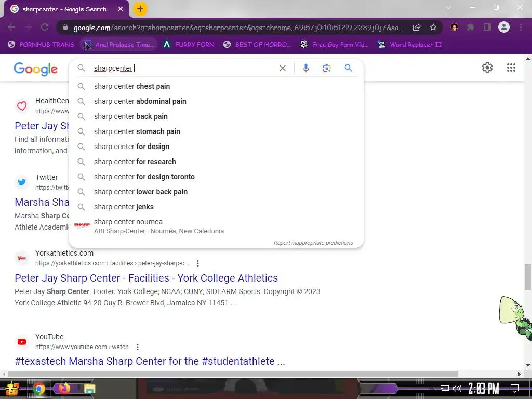
Task: Open the Chrome profile avatar menu
Action: 504,27
